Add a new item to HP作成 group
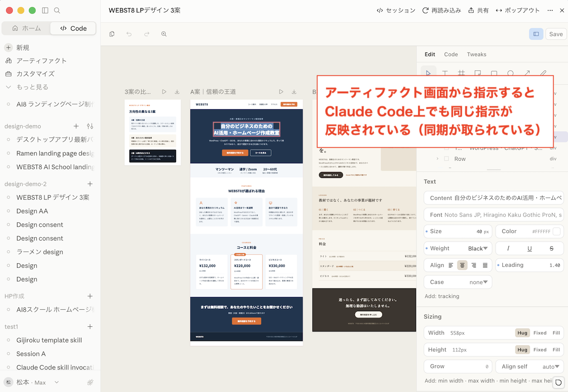Viewport: 568px width, 392px height. (x=90, y=296)
